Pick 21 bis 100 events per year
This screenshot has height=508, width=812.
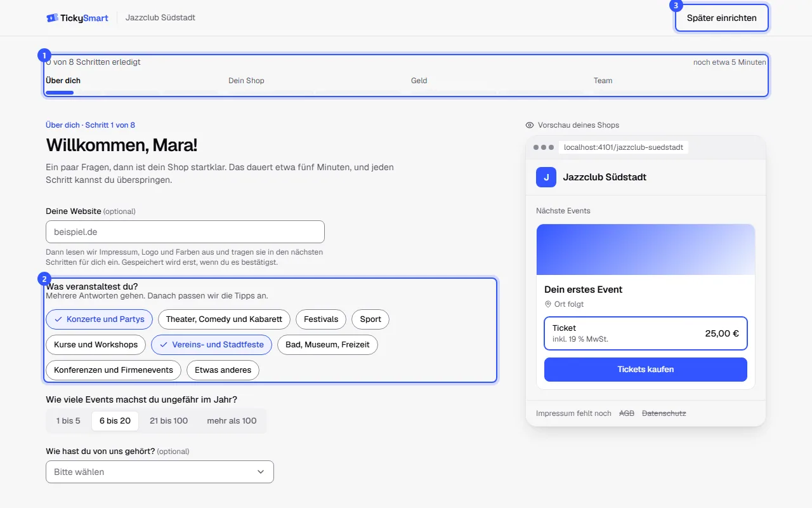(169, 421)
